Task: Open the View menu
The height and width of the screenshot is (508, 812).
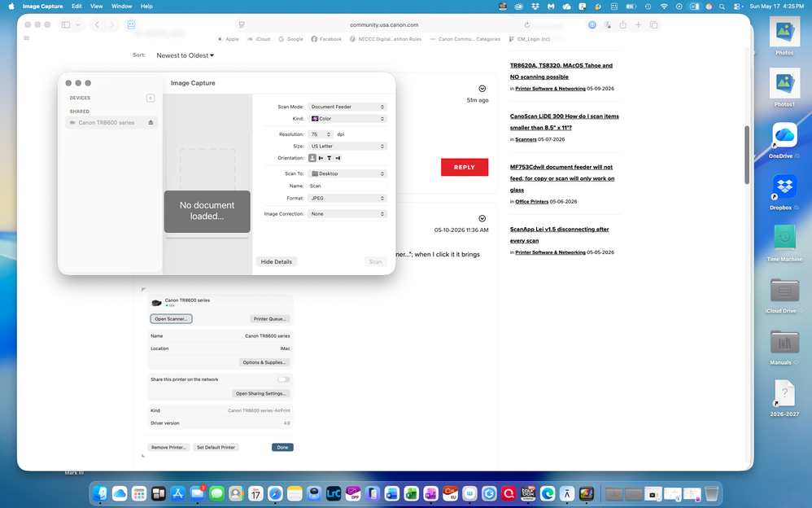Action: tap(96, 7)
